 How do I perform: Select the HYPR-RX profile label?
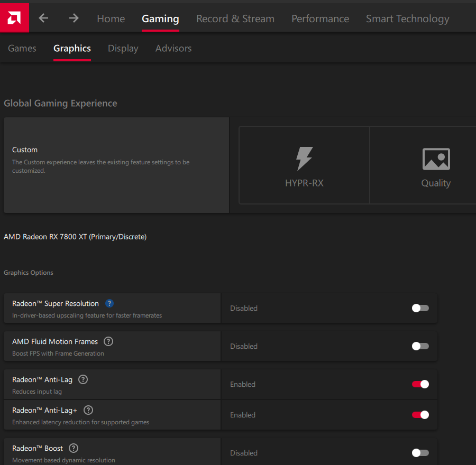[x=304, y=183]
